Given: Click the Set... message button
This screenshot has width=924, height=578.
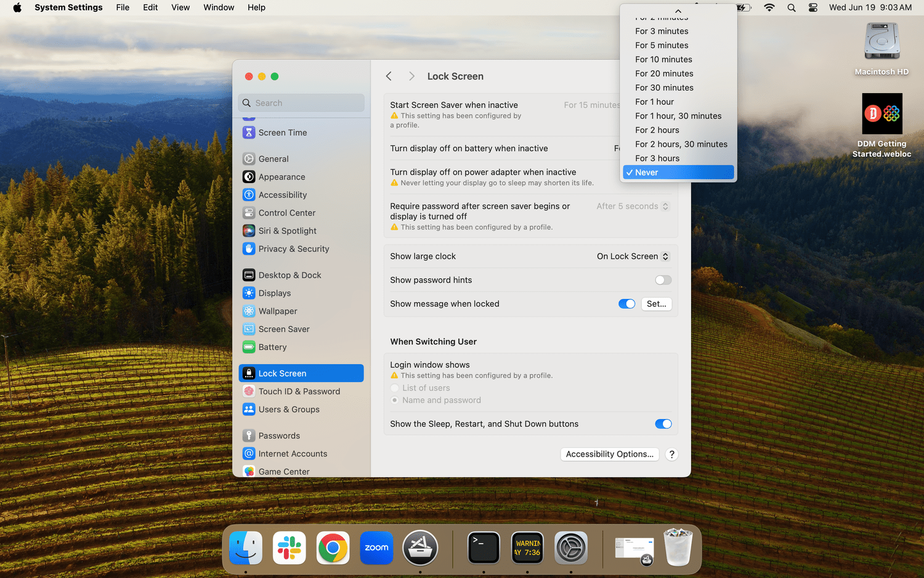Looking at the screenshot, I should coord(656,304).
